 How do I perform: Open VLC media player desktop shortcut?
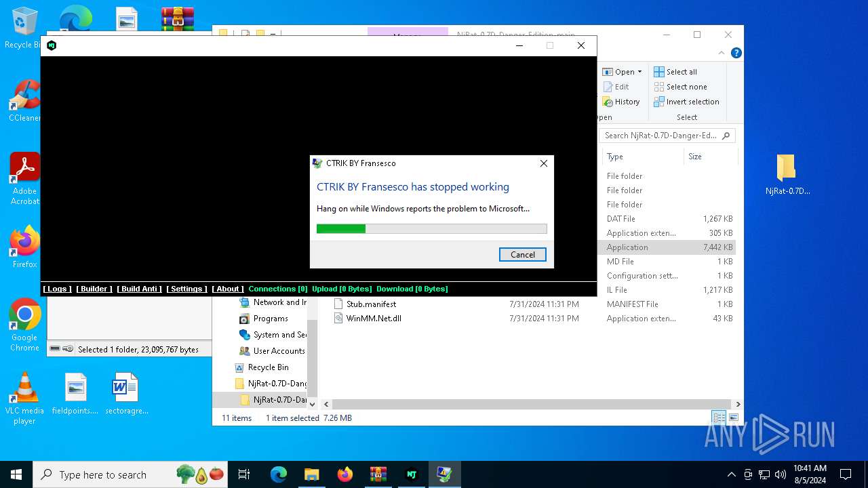[x=24, y=399]
